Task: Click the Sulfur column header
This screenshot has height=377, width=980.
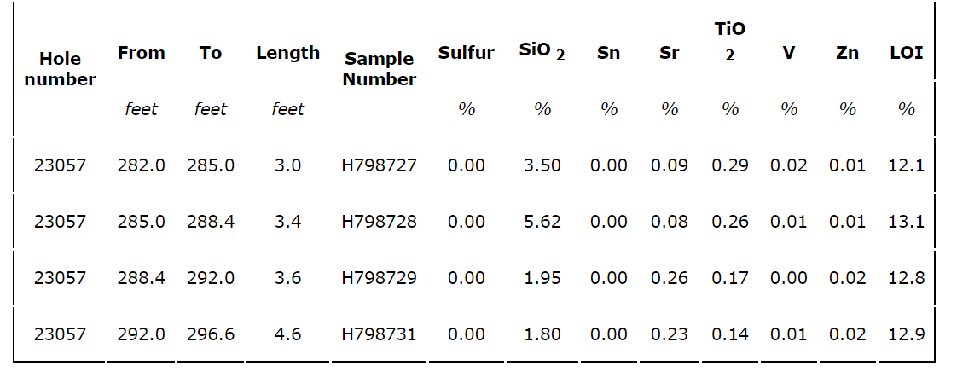Action: click(x=466, y=53)
